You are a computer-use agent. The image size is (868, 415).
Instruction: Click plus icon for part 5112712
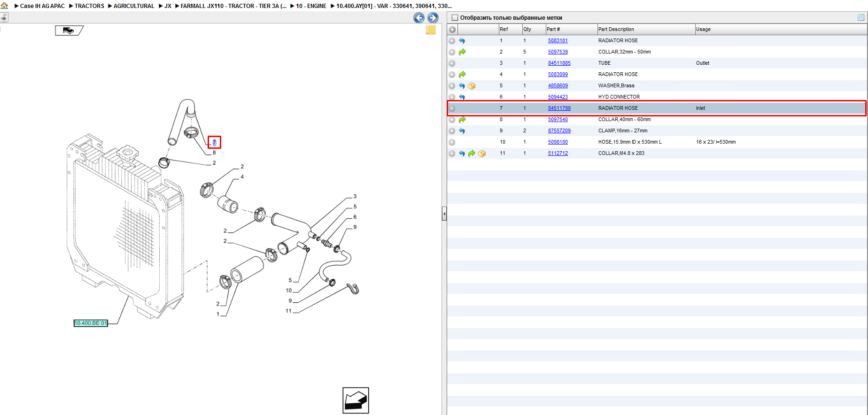(452, 154)
